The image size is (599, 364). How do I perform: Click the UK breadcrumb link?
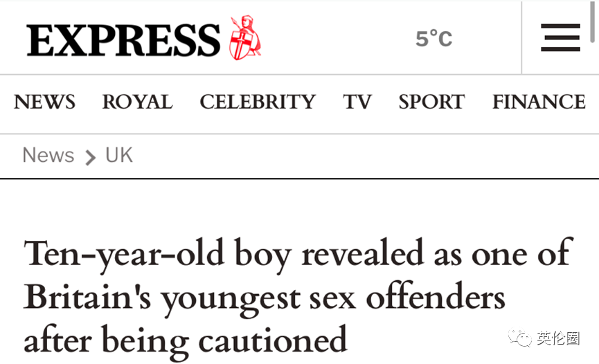[x=119, y=155]
